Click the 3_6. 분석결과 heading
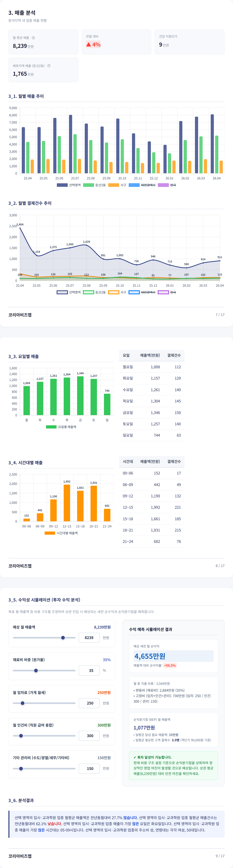Viewport: 233px width, 868px height. (21, 800)
